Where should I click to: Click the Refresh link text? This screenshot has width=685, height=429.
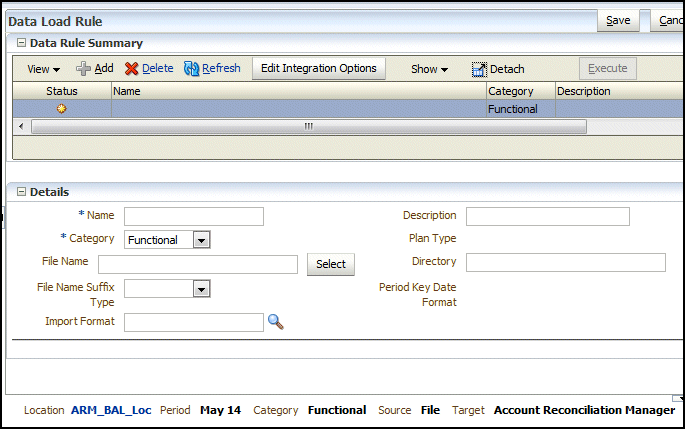click(221, 68)
